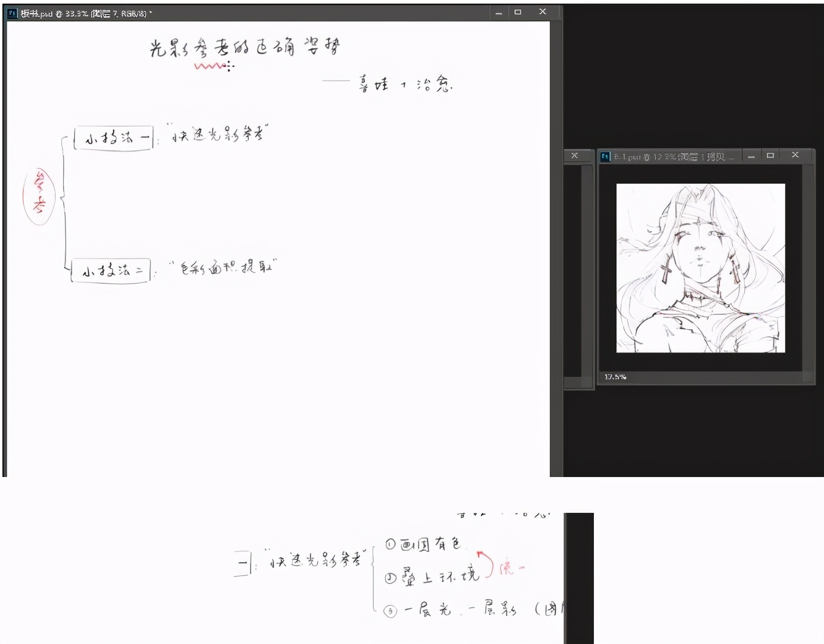Maximize the sketch portrait document window
The height and width of the screenshot is (644, 824).
[x=770, y=156]
